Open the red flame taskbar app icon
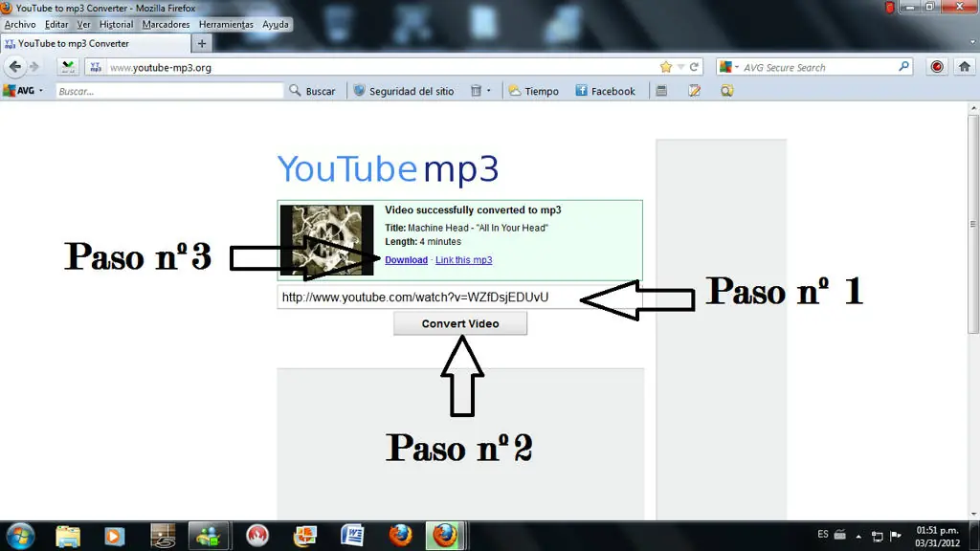Image resolution: width=980 pixels, height=551 pixels. pyautogui.click(x=256, y=536)
